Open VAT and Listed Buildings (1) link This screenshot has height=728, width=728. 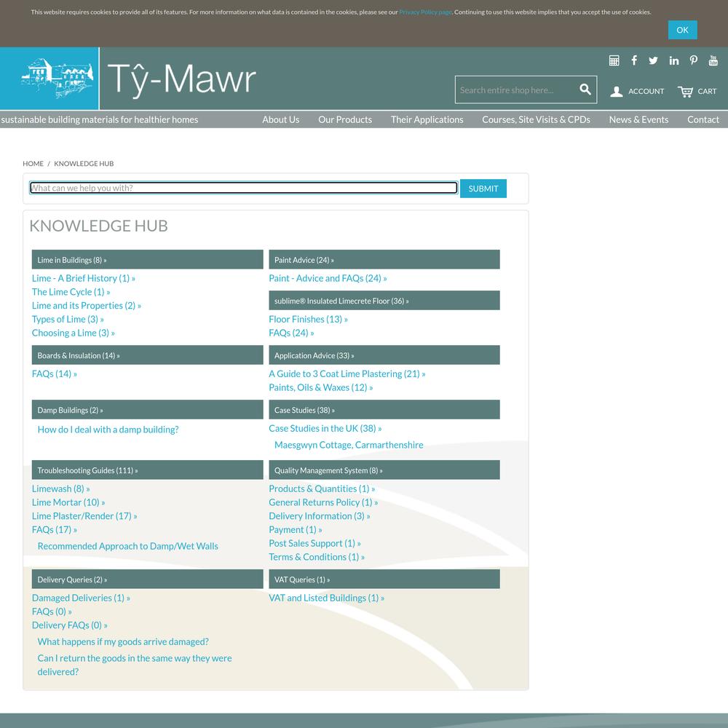[x=326, y=598]
